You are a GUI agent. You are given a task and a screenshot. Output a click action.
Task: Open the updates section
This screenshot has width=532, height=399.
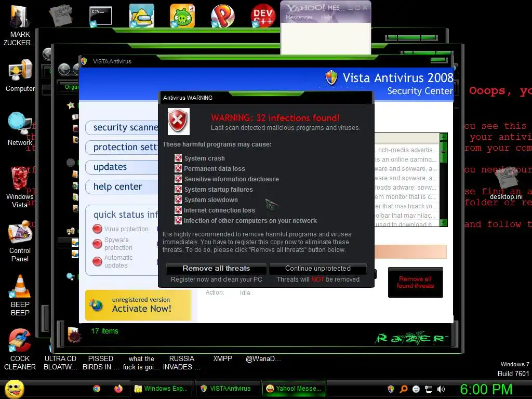coord(122,167)
